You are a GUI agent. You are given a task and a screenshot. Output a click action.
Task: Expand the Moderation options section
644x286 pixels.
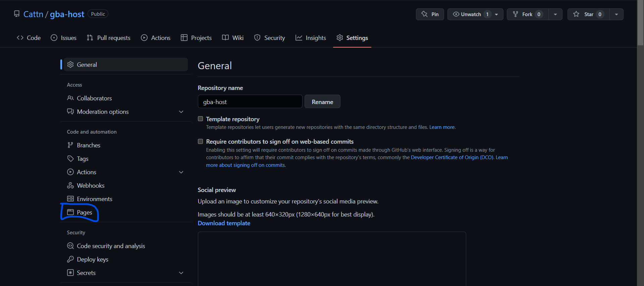coord(181,112)
